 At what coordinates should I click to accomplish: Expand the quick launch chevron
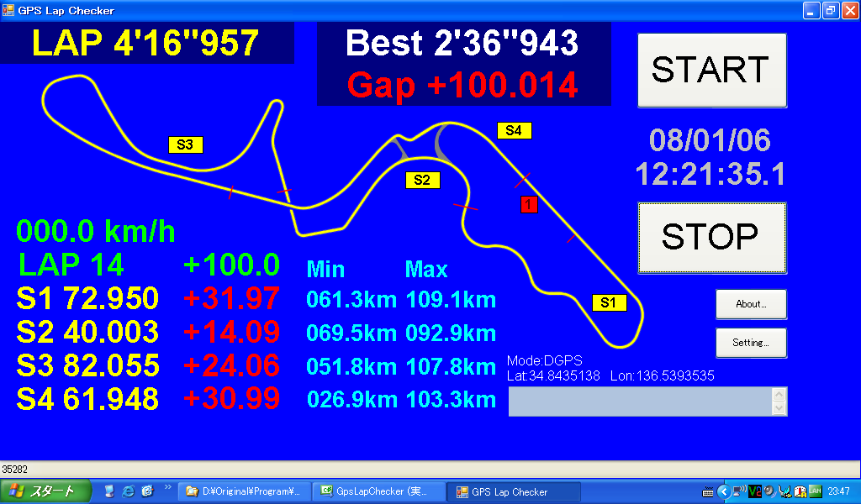[166, 487]
